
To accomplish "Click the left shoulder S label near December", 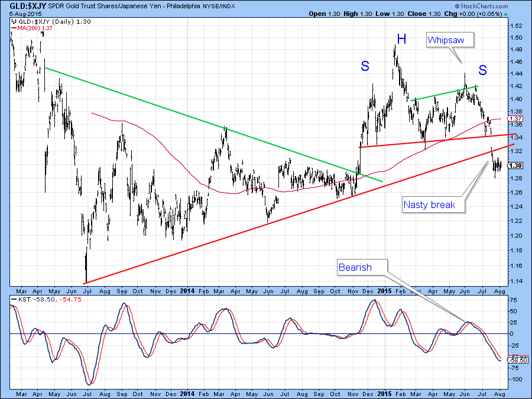I will coord(365,66).
